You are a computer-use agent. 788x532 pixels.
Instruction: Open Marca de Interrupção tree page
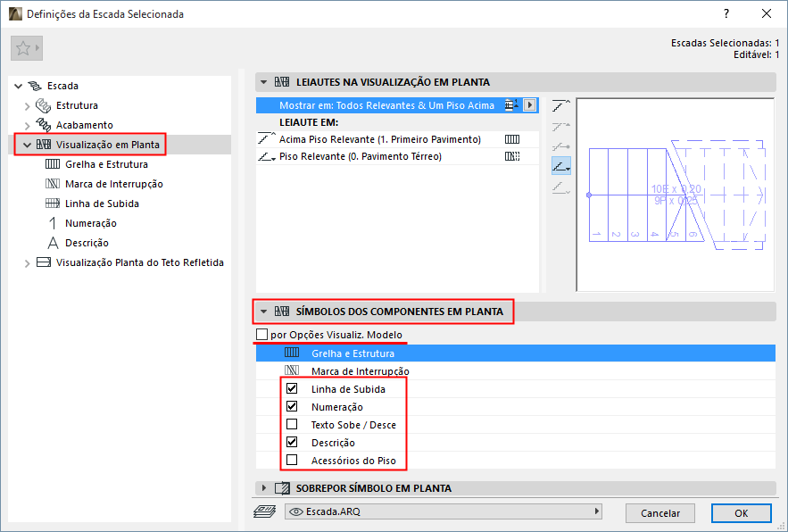click(114, 184)
